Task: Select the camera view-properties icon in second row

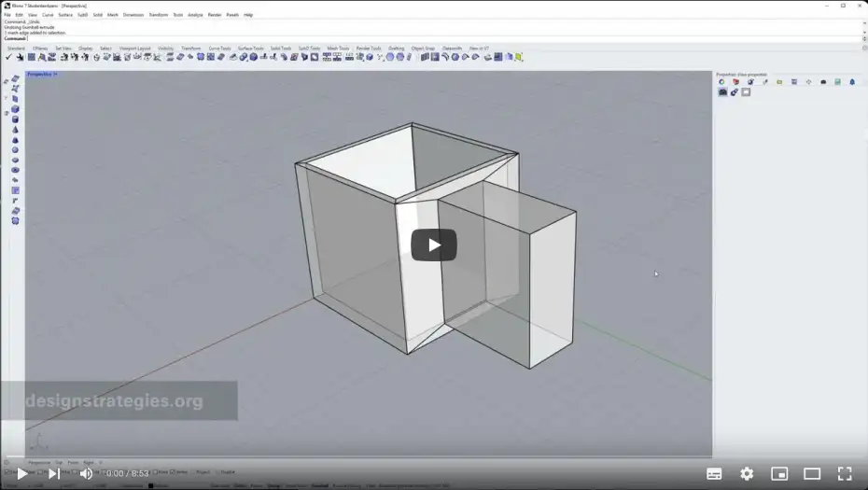Action: (x=722, y=92)
